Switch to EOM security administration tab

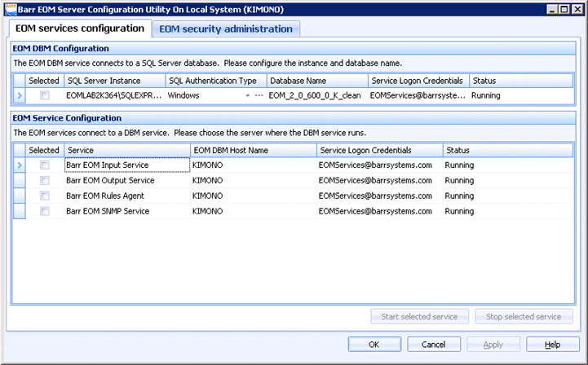pyautogui.click(x=226, y=29)
